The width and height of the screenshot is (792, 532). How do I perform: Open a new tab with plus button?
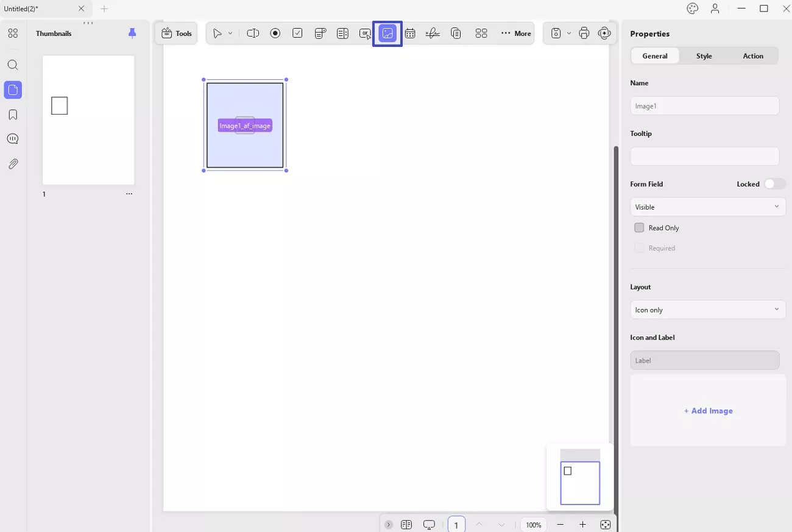(104, 9)
